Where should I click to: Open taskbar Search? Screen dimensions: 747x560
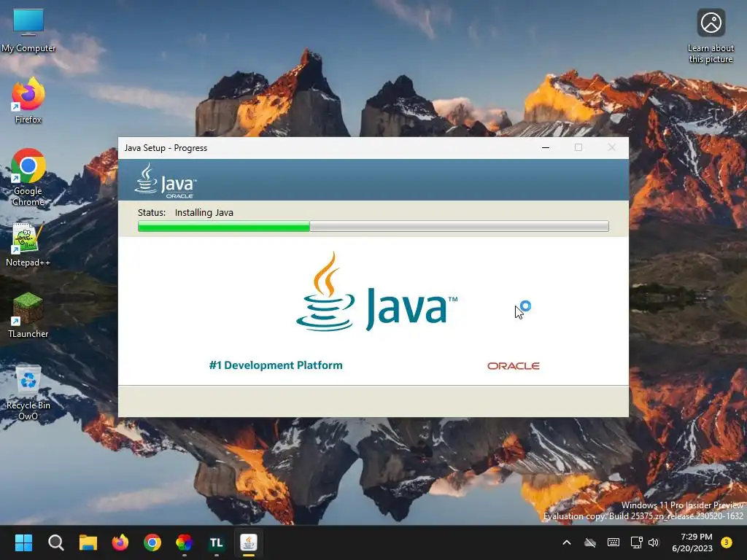[55, 542]
